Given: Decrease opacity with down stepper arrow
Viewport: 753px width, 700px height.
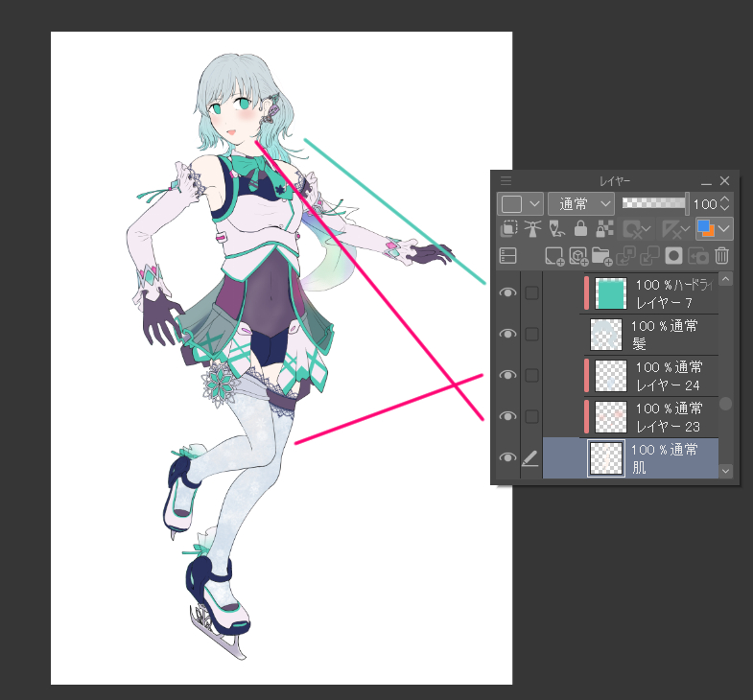Looking at the screenshot, I should (725, 208).
